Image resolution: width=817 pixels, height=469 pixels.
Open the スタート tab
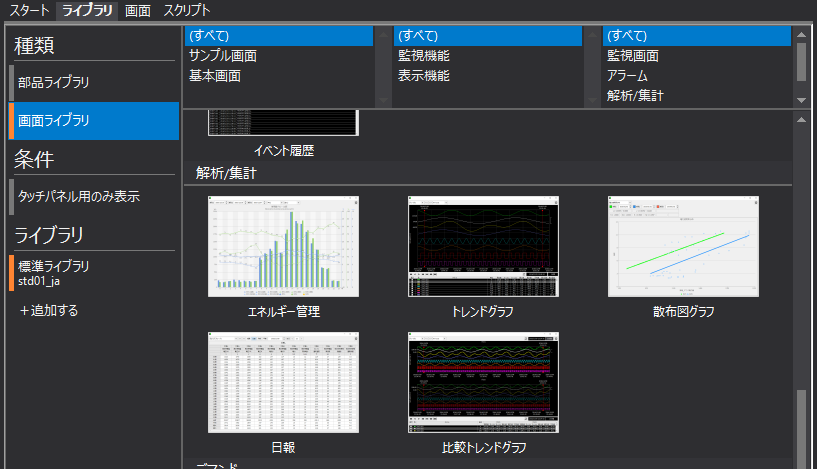(x=29, y=10)
